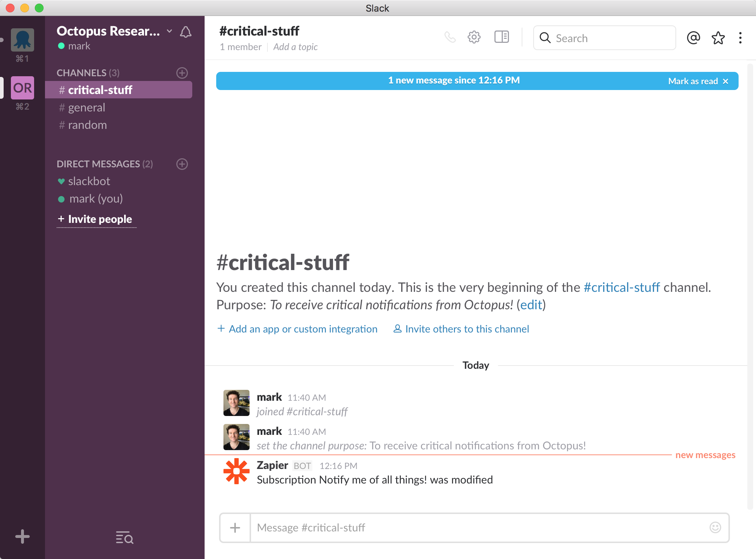
Task: Start a new direct message
Action: (182, 164)
